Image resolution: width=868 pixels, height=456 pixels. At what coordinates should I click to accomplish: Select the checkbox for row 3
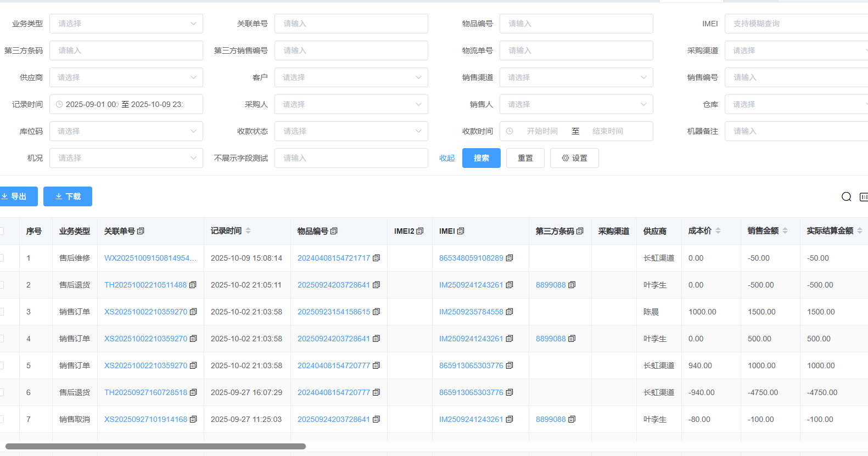(x=2, y=312)
